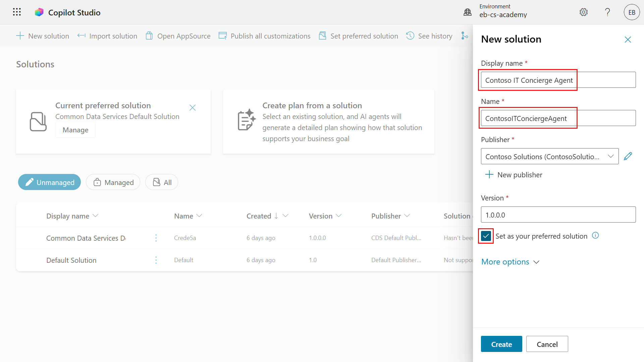Click Import solution in the toolbar
644x362 pixels.
(x=107, y=36)
